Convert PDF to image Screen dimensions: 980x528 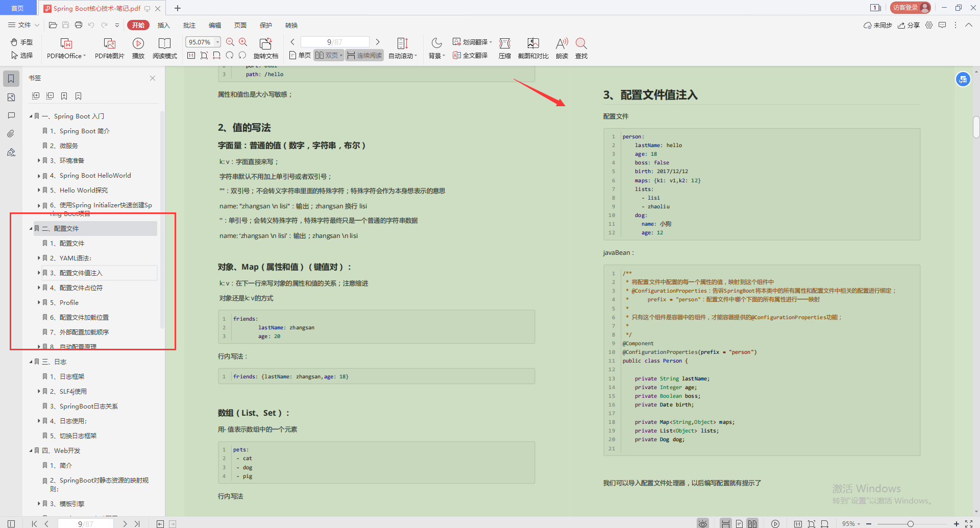point(109,49)
